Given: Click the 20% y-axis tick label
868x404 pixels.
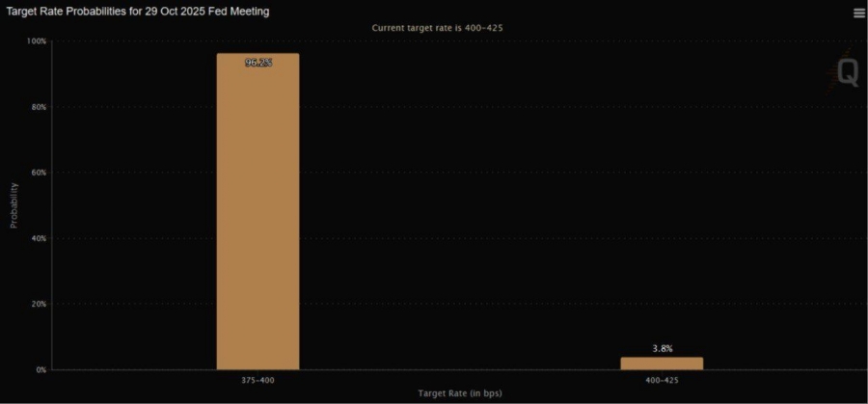Looking at the screenshot, I should pos(38,304).
